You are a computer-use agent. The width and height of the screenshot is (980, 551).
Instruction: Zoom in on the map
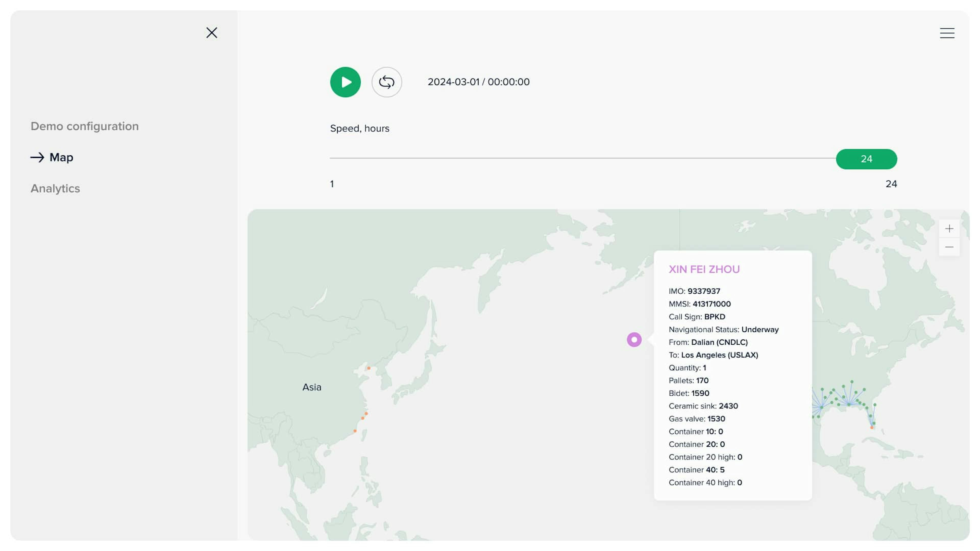coord(949,229)
